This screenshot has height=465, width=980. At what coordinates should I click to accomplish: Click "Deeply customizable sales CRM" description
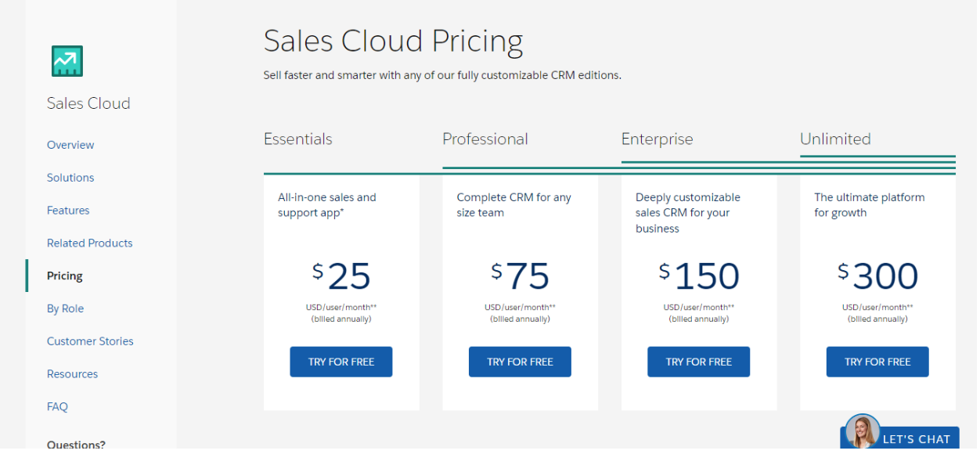(x=688, y=213)
